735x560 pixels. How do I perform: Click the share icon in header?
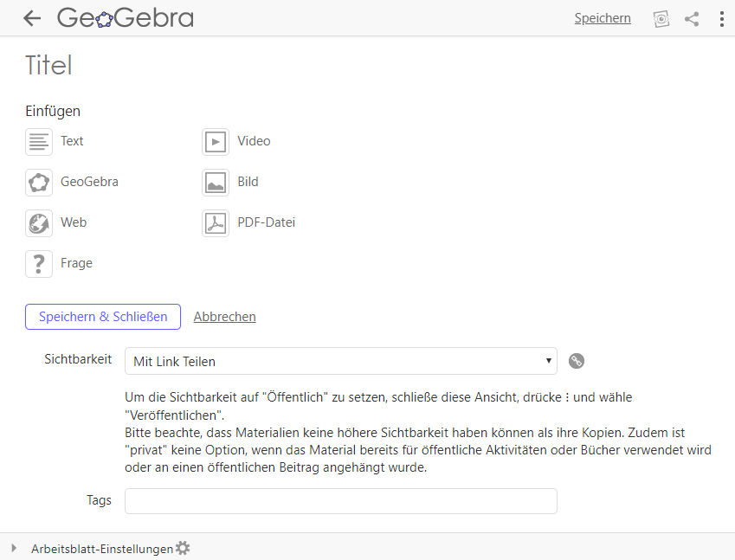(692, 19)
